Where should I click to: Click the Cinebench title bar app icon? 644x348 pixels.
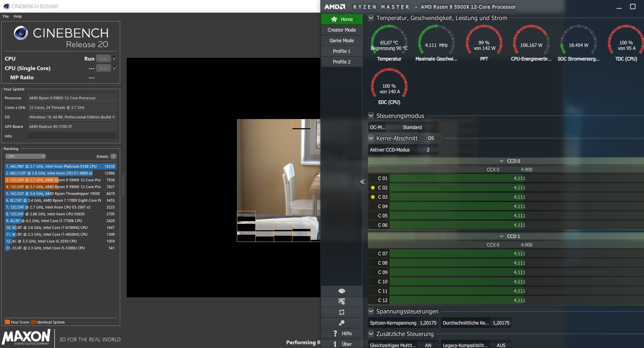coord(6,6)
